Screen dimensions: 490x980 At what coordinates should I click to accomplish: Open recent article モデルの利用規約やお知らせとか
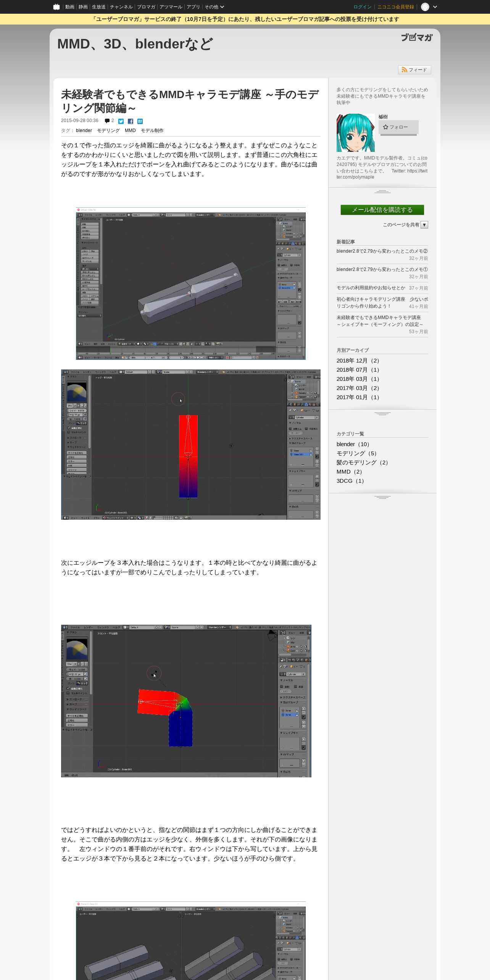(x=371, y=288)
